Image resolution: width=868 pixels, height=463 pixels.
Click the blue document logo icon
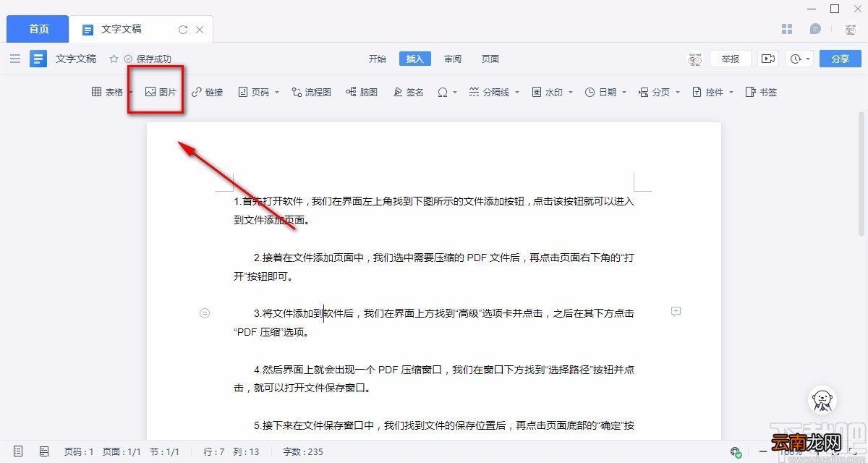(x=38, y=59)
